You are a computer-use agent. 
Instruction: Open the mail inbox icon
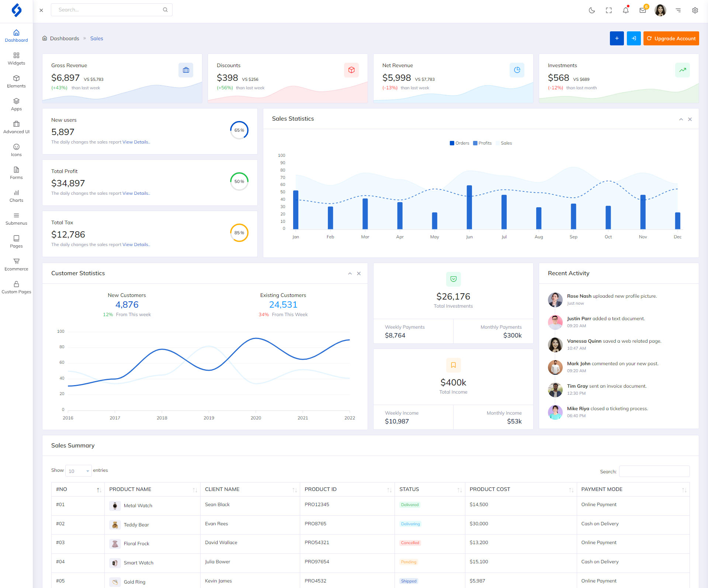click(x=643, y=10)
